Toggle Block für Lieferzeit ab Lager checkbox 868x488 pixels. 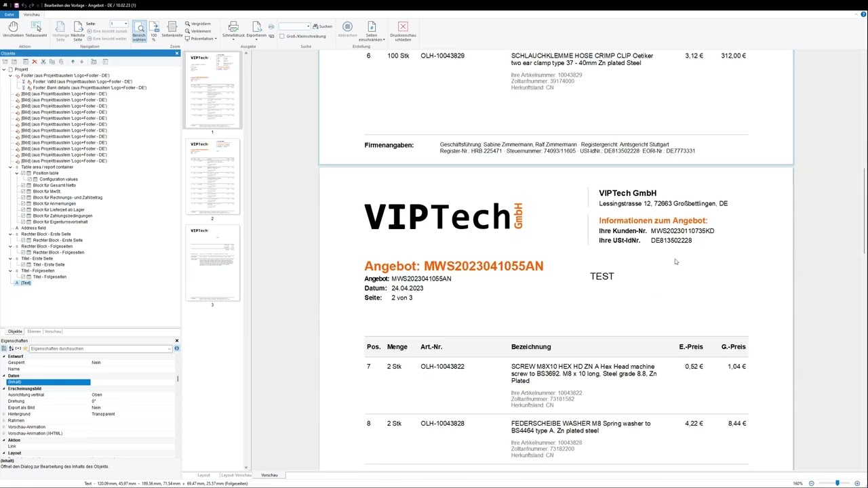[x=23, y=209]
